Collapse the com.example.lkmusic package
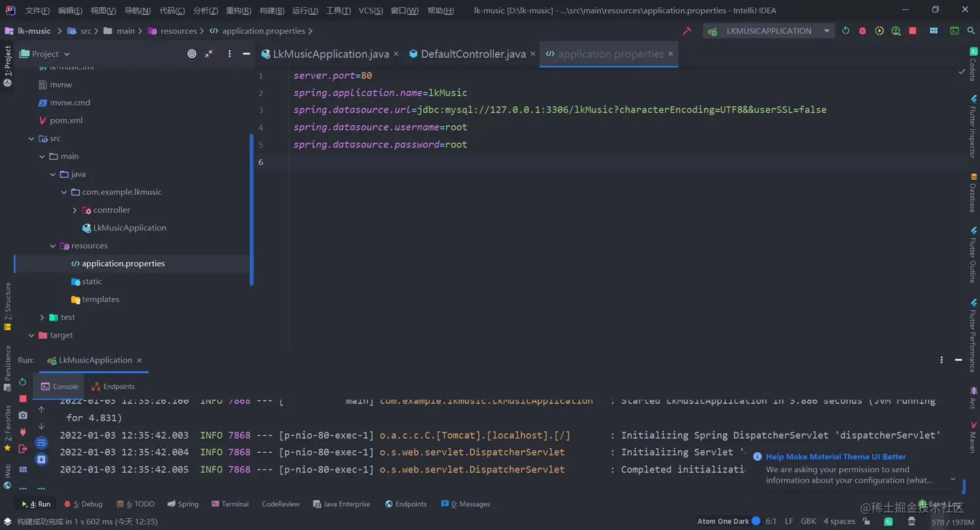 [x=64, y=192]
